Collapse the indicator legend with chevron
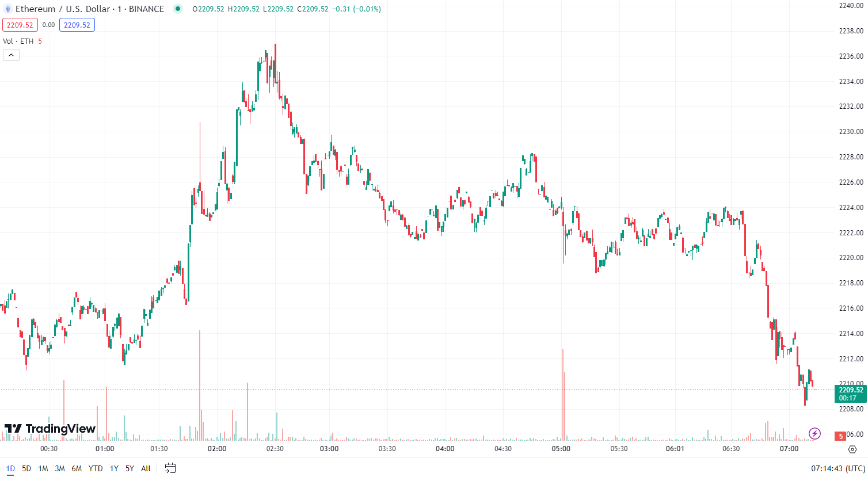Screen dimensions: 868x477 pos(11,55)
